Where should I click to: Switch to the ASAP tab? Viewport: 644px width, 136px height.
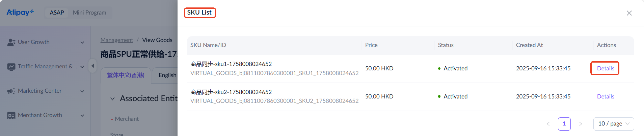[x=57, y=13]
